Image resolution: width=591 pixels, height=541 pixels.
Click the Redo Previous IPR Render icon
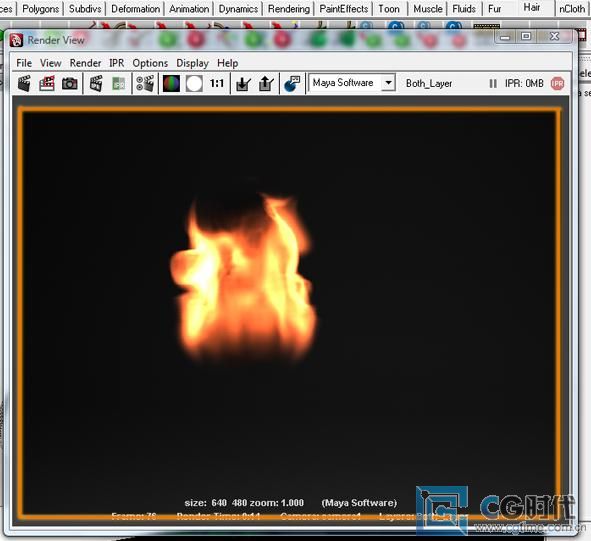(96, 83)
